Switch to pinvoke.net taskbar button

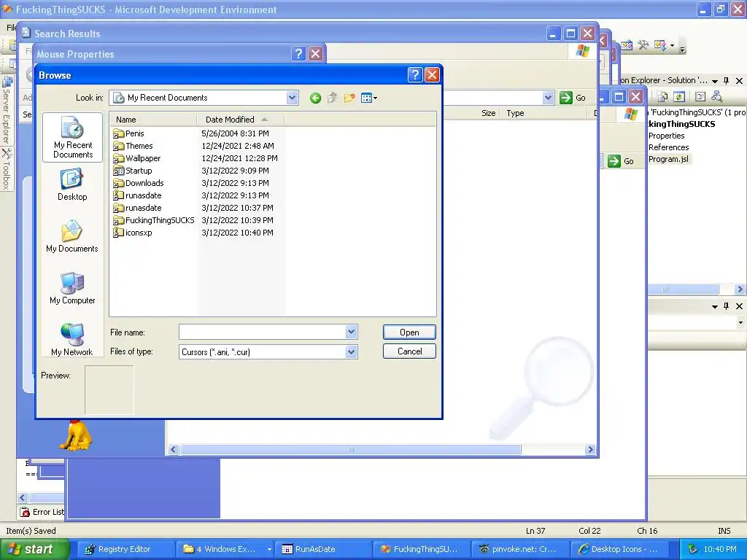click(x=520, y=549)
